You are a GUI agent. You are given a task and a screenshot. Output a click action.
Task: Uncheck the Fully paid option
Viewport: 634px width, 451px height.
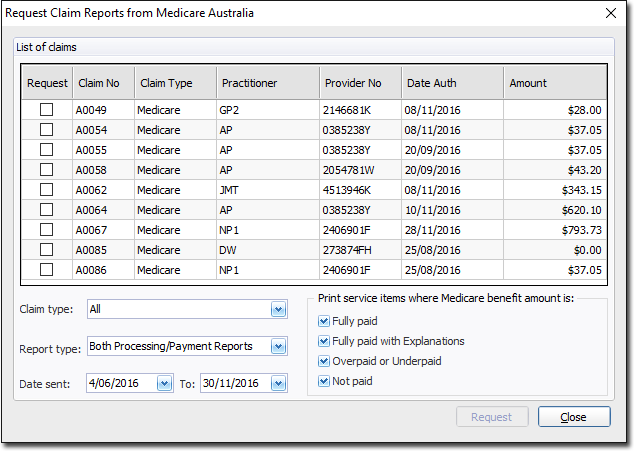pos(323,321)
